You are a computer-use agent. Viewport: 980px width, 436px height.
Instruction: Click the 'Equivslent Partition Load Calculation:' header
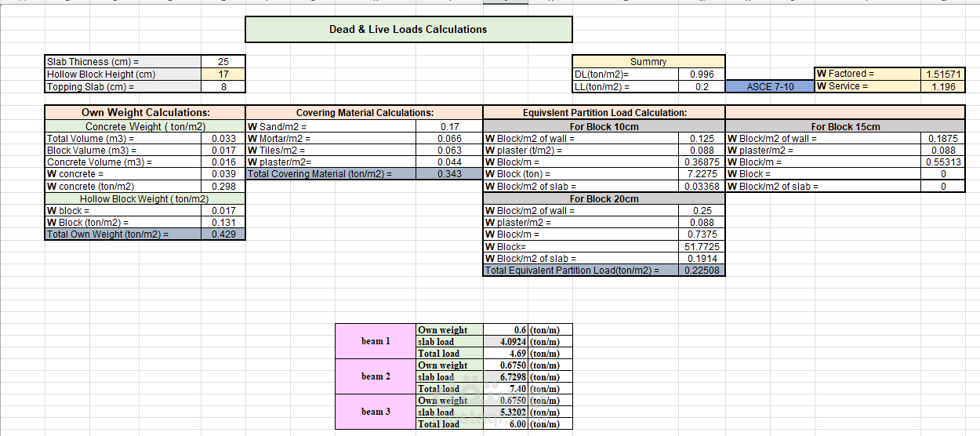pyautogui.click(x=604, y=113)
